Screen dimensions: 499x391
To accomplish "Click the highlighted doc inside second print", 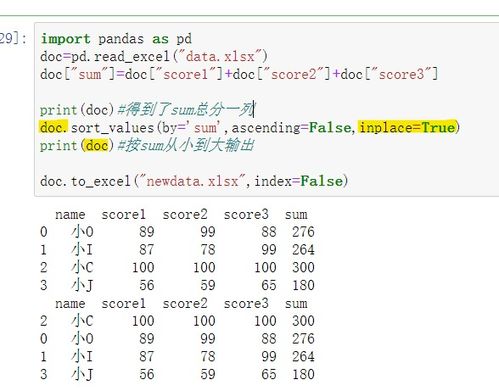I will [x=97, y=146].
